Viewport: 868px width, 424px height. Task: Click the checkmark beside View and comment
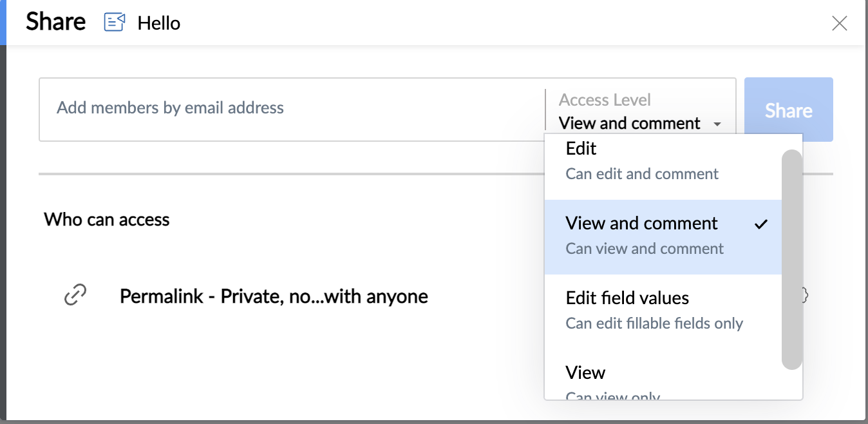click(761, 224)
